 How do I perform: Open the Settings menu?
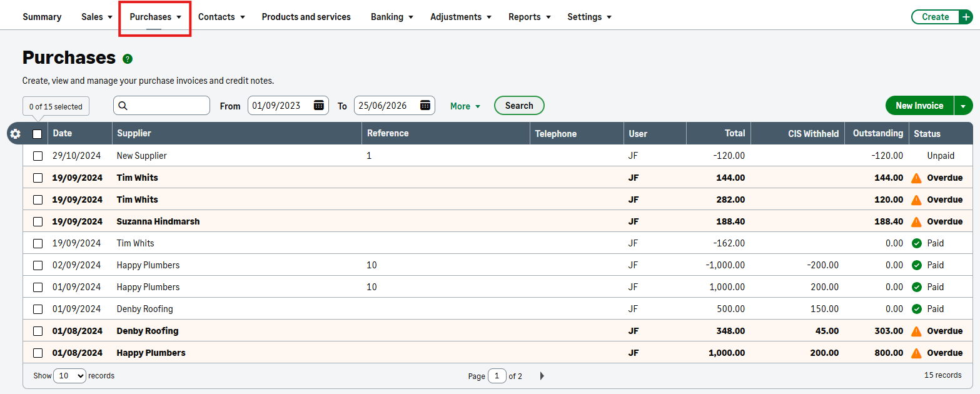tap(590, 17)
